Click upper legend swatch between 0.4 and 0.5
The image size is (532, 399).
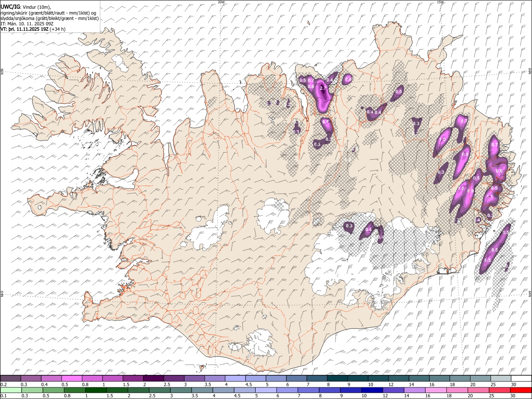tap(52, 378)
